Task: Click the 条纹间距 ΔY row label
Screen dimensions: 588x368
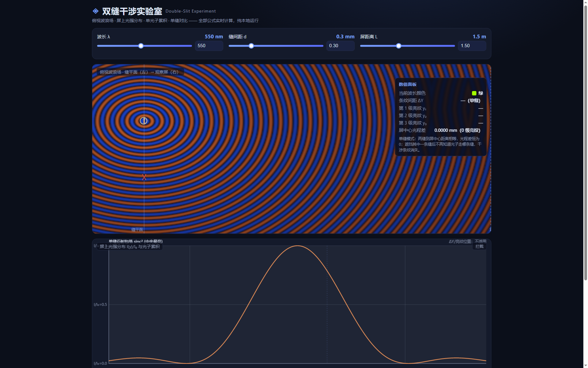Action: [x=411, y=101]
